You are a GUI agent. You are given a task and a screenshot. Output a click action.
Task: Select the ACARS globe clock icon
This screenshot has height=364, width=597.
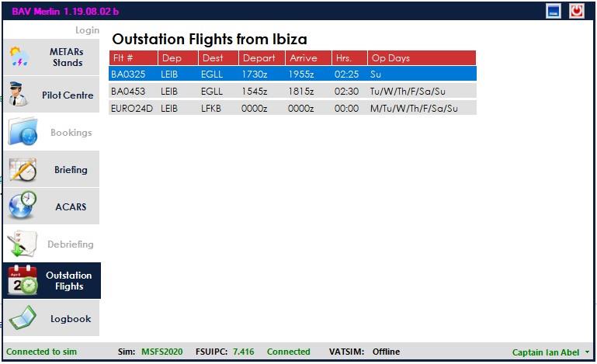[x=23, y=206]
